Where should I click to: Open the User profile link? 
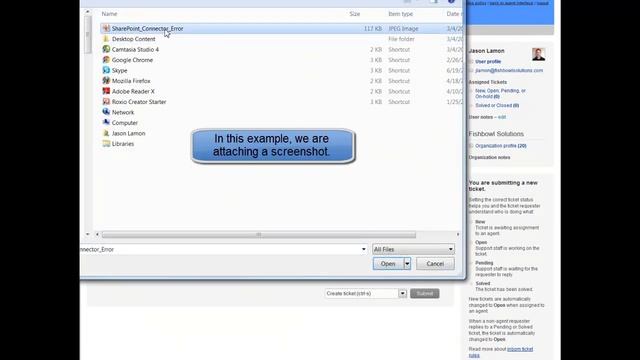(x=488, y=62)
